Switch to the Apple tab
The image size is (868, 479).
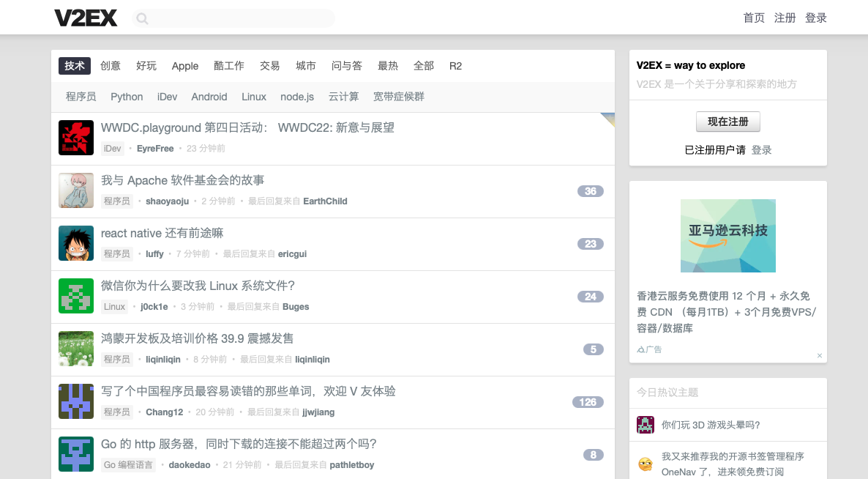coord(185,66)
